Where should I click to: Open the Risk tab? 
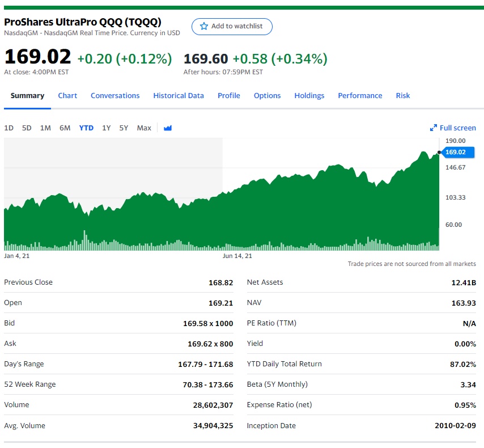tap(403, 96)
